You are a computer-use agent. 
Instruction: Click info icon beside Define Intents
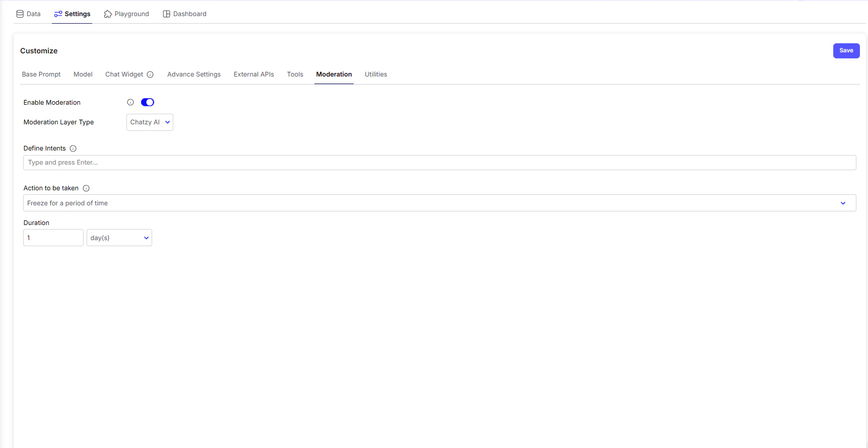pos(73,148)
